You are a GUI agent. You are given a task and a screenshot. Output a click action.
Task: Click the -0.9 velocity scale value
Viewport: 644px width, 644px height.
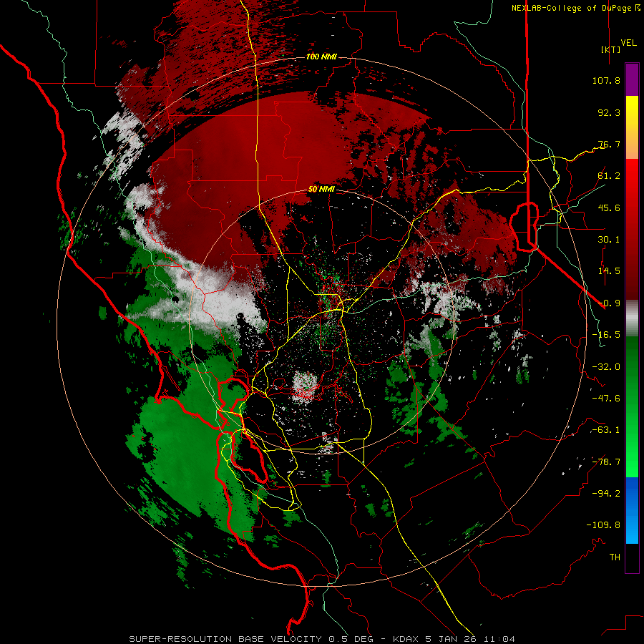tap(609, 303)
